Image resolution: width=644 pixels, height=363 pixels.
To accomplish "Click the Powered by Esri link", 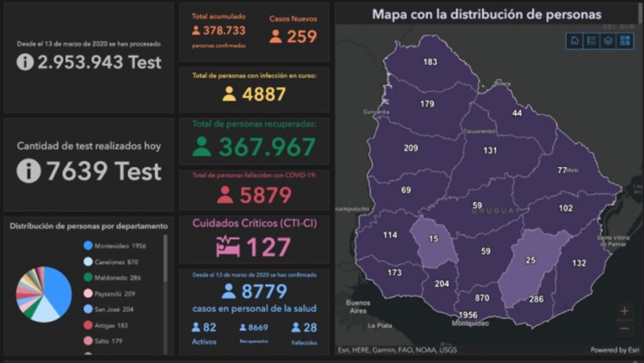I will click(614, 350).
